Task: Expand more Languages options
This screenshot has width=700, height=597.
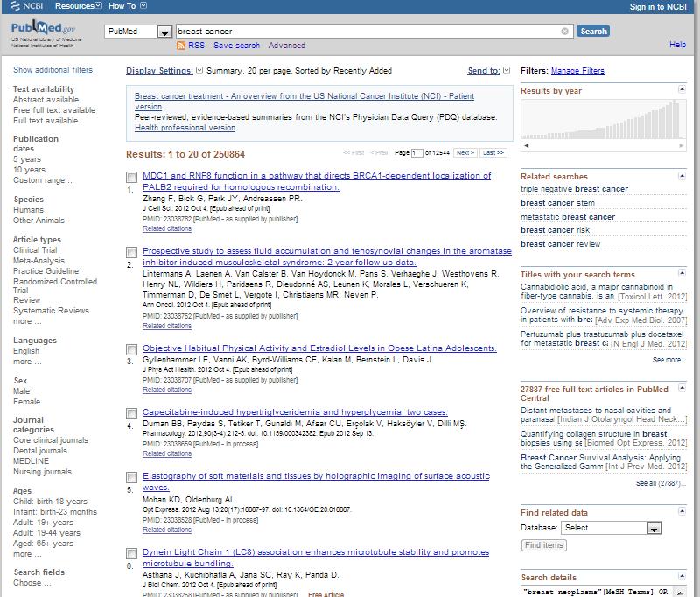Action: coord(27,362)
